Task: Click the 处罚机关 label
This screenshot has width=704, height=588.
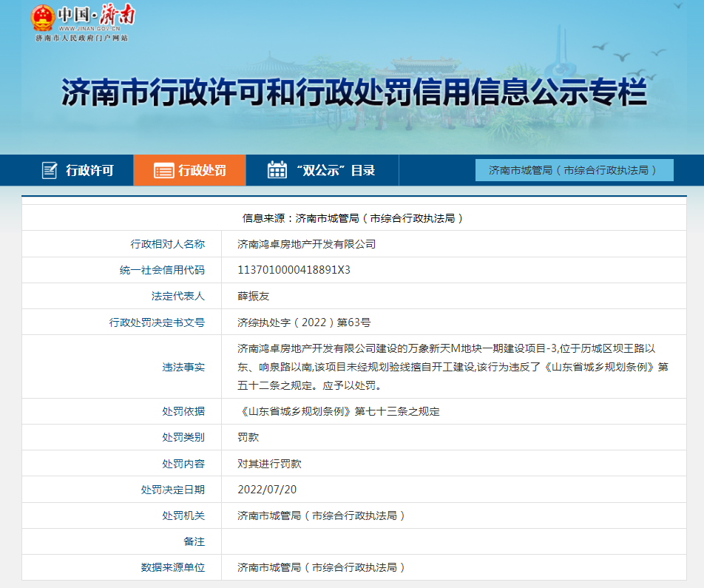Action: [183, 516]
